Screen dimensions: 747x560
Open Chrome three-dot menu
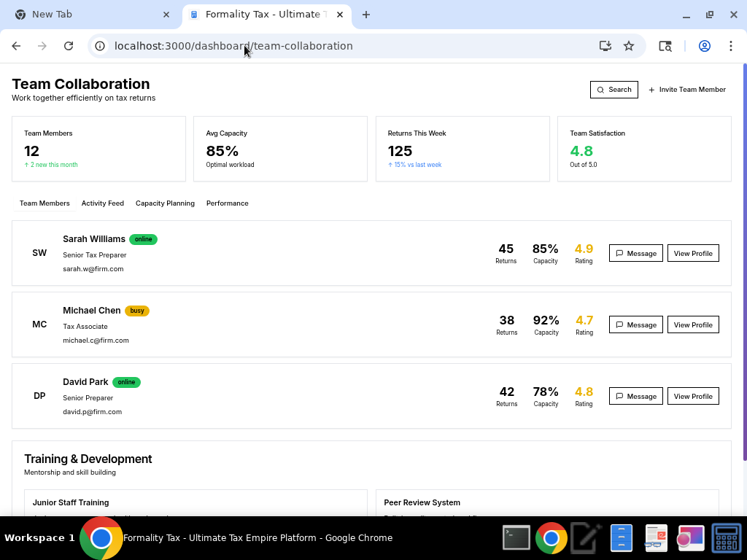point(730,46)
